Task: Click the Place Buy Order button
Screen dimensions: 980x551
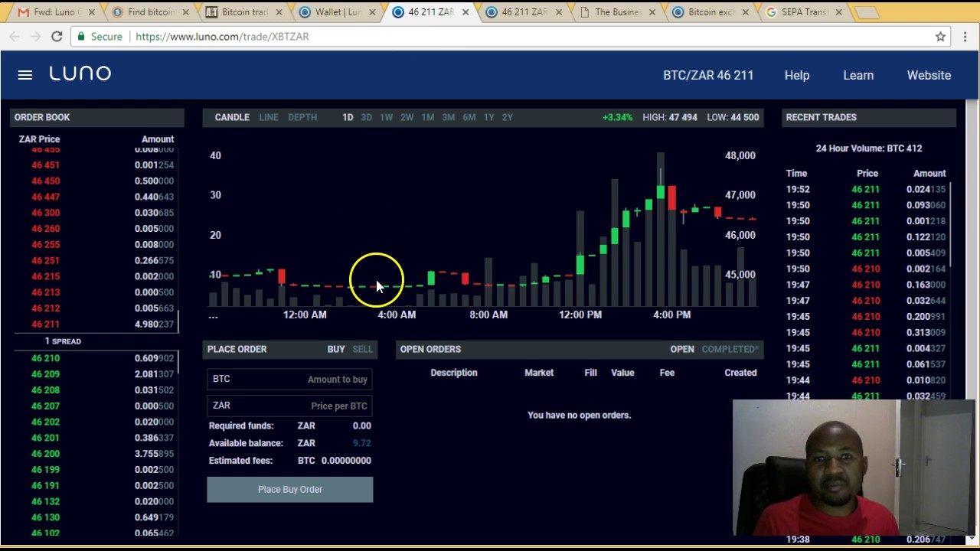Action: tap(290, 489)
